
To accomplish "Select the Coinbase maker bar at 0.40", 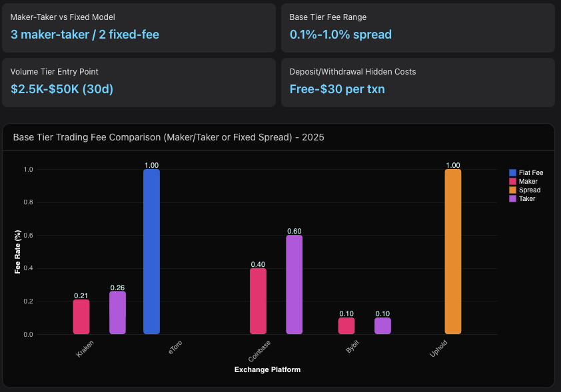I will [259, 301].
